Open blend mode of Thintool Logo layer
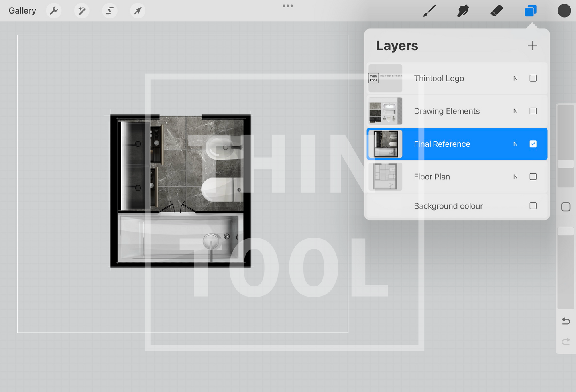 coord(515,78)
